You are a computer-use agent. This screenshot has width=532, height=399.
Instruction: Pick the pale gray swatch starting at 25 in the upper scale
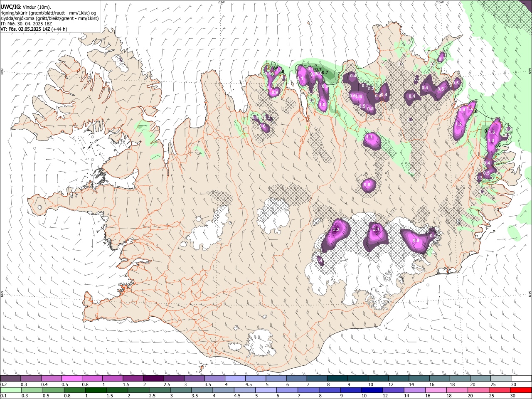pos(501,379)
